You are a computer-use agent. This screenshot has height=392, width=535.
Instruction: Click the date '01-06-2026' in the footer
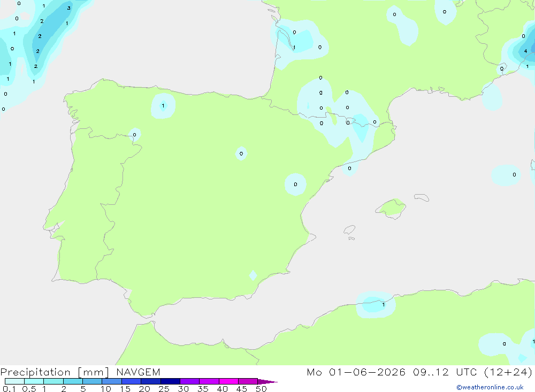[x=367, y=372]
